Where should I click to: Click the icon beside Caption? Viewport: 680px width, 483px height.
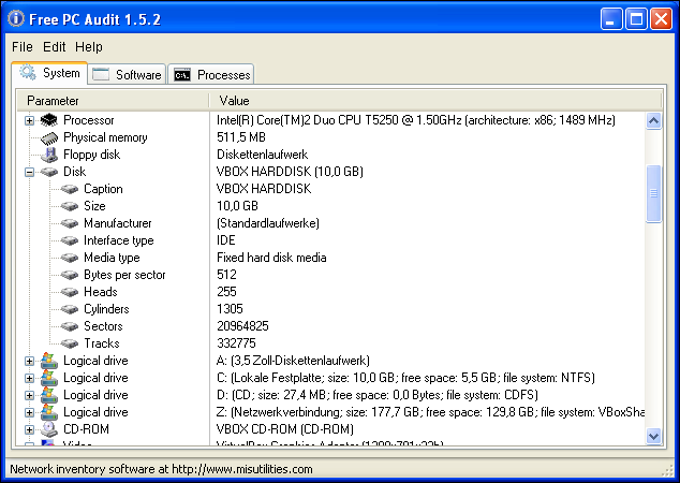point(69,189)
